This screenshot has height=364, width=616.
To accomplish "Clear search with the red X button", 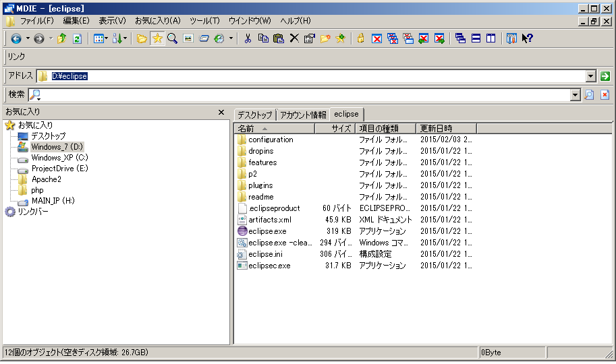I will click(x=605, y=94).
